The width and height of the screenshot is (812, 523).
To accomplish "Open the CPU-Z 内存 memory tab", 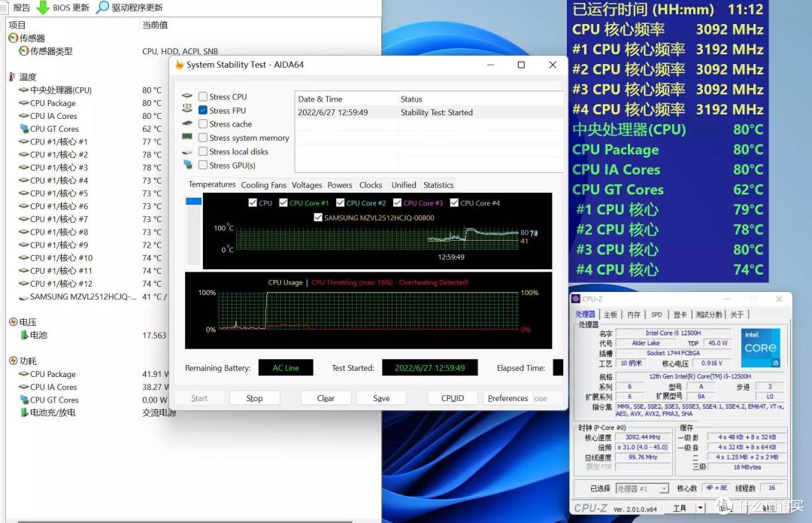I will 634,315.
